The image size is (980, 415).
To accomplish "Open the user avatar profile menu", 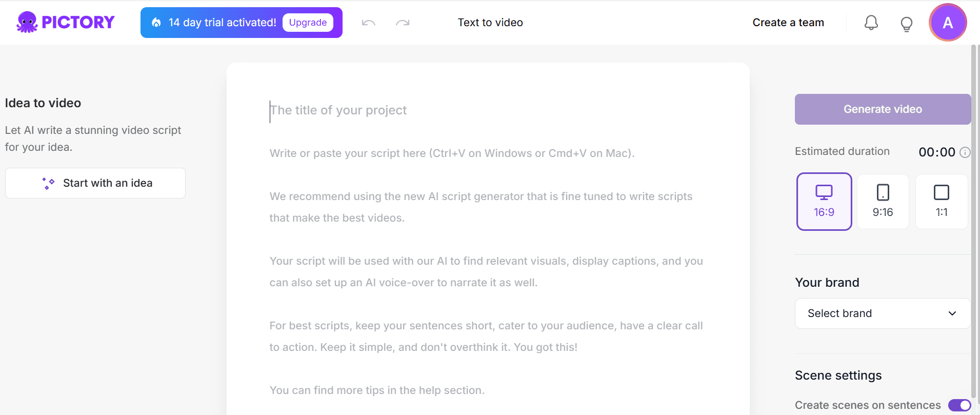I will click(x=947, y=23).
